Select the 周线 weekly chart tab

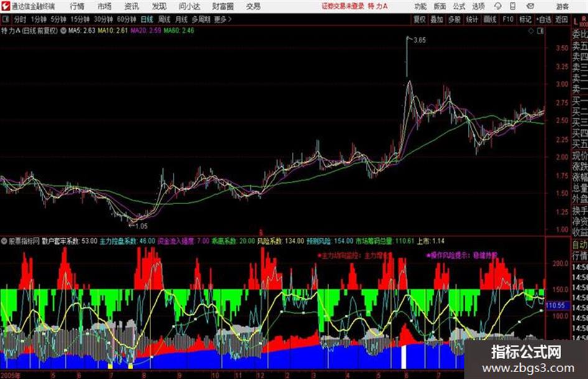tap(164, 19)
